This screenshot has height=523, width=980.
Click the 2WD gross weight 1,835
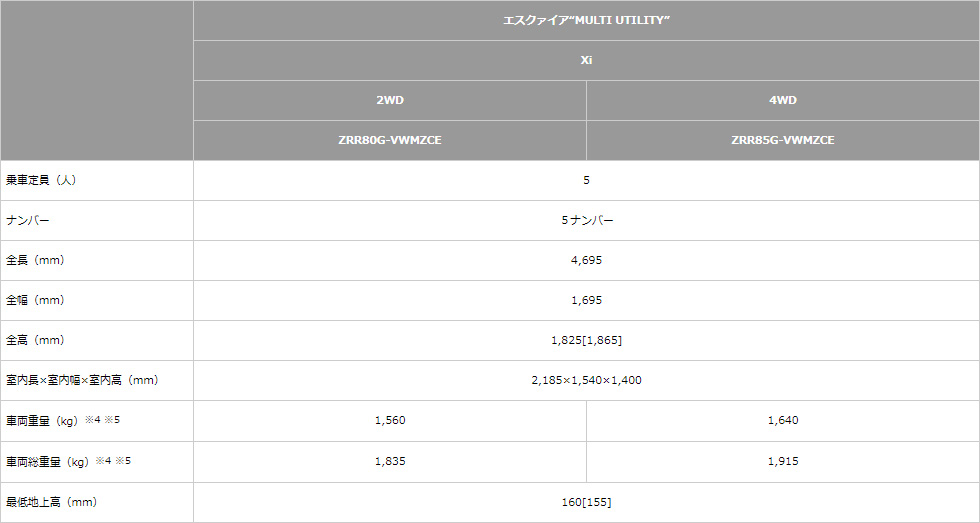click(390, 461)
